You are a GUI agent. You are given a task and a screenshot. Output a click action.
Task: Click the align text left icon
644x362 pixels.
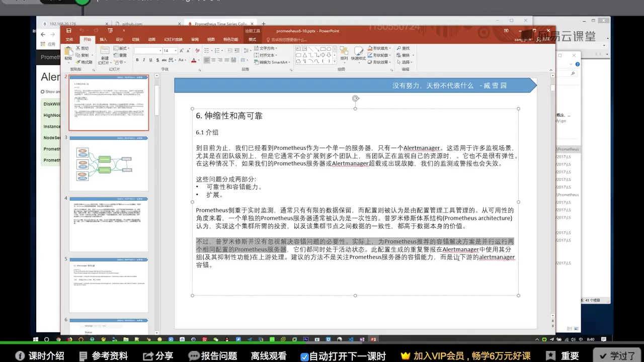click(207, 60)
